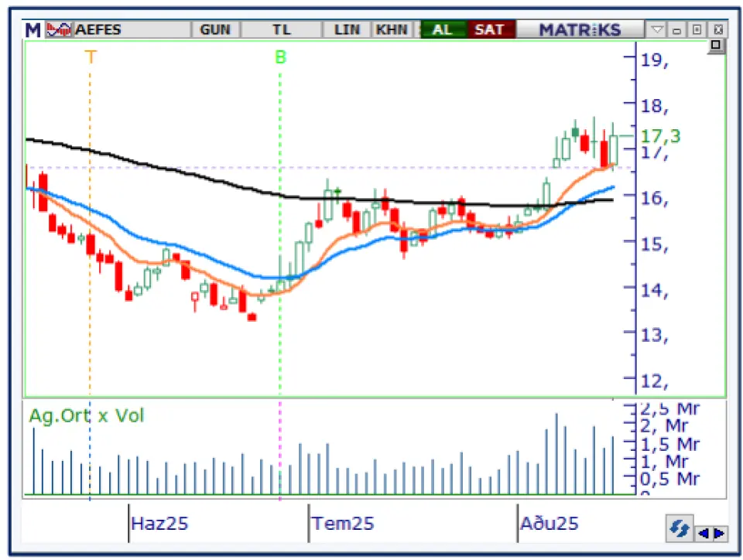
Task: Click the 0,5 Mr volume axis label
Action: [x=669, y=479]
